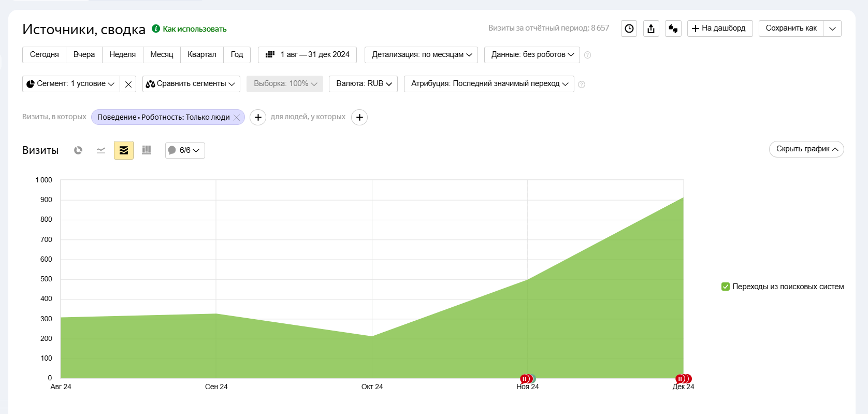
Task: Add report via На дашборд button
Action: [720, 28]
